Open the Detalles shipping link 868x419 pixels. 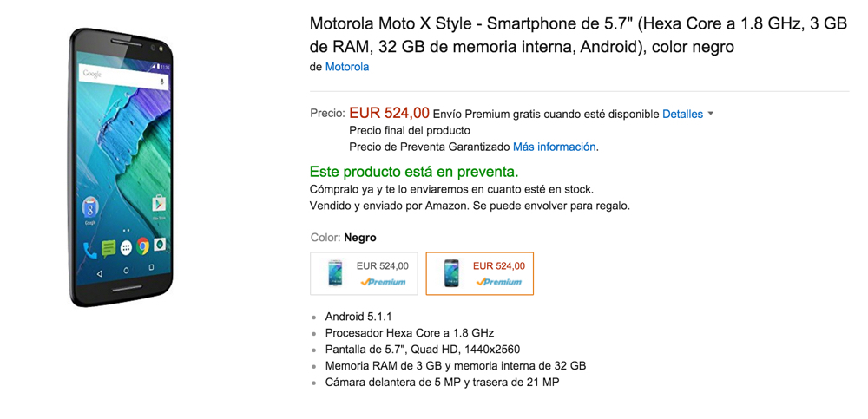(x=682, y=114)
